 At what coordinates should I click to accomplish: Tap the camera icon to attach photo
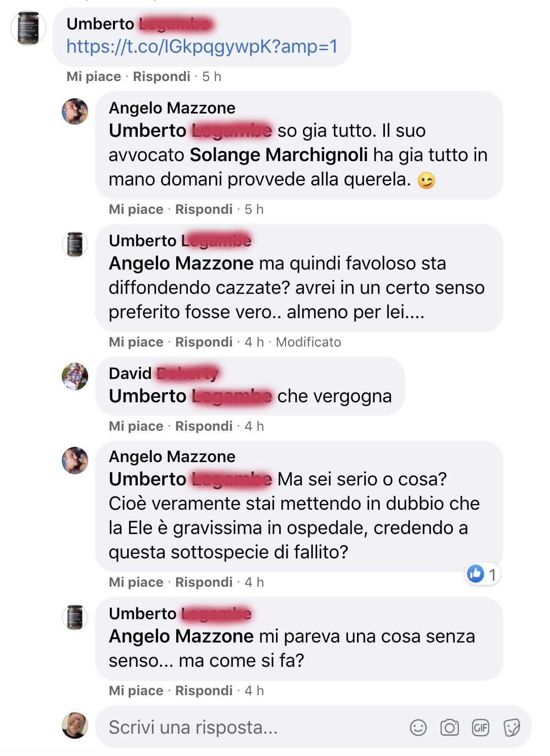[x=449, y=728]
